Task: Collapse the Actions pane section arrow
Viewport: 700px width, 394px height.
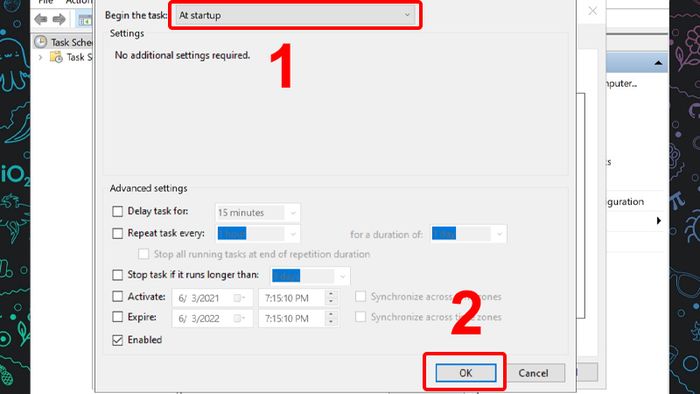Action: coord(658,63)
